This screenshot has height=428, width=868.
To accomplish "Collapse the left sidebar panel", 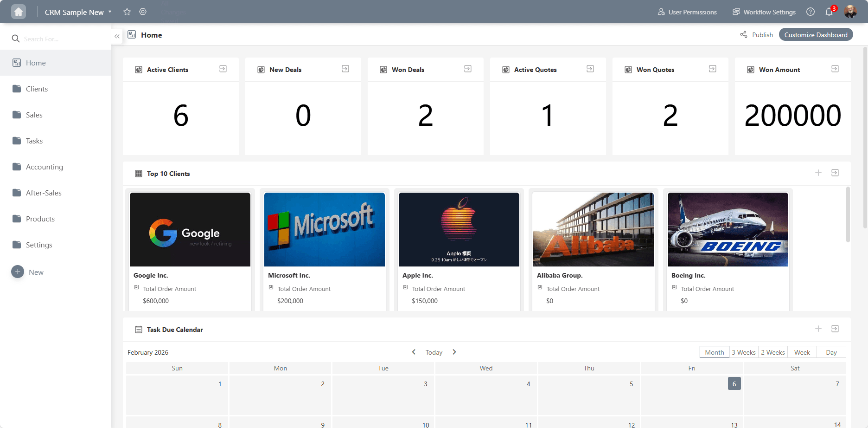I will tap(117, 36).
